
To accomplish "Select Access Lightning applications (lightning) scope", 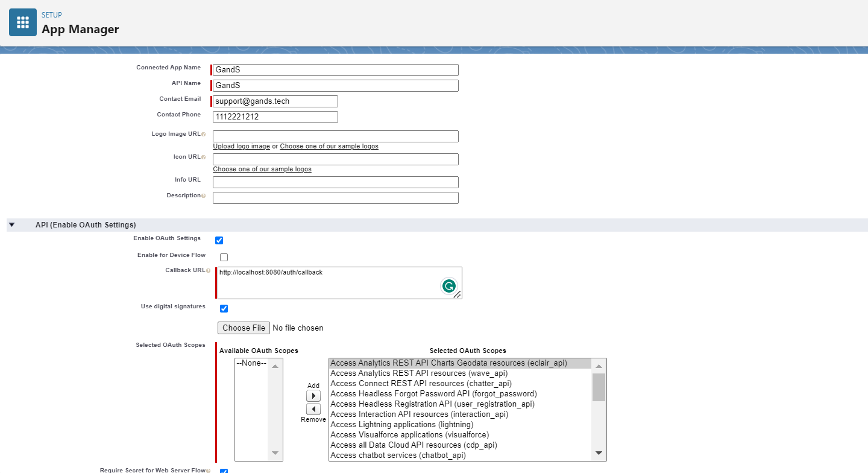I will [x=461, y=425].
